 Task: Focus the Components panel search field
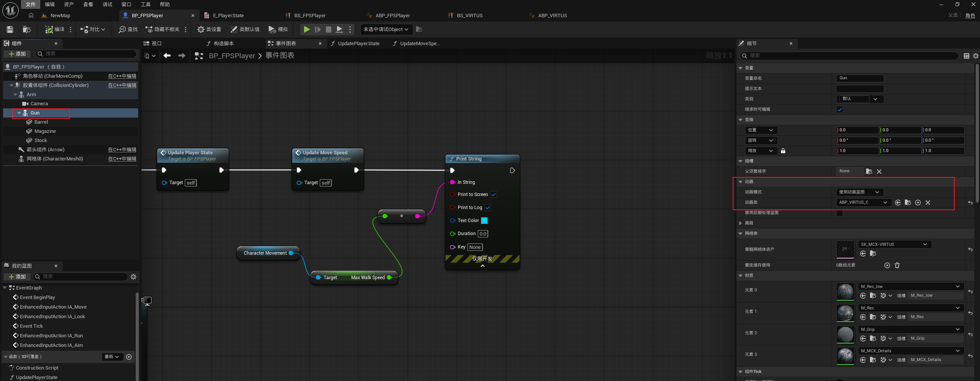86,54
